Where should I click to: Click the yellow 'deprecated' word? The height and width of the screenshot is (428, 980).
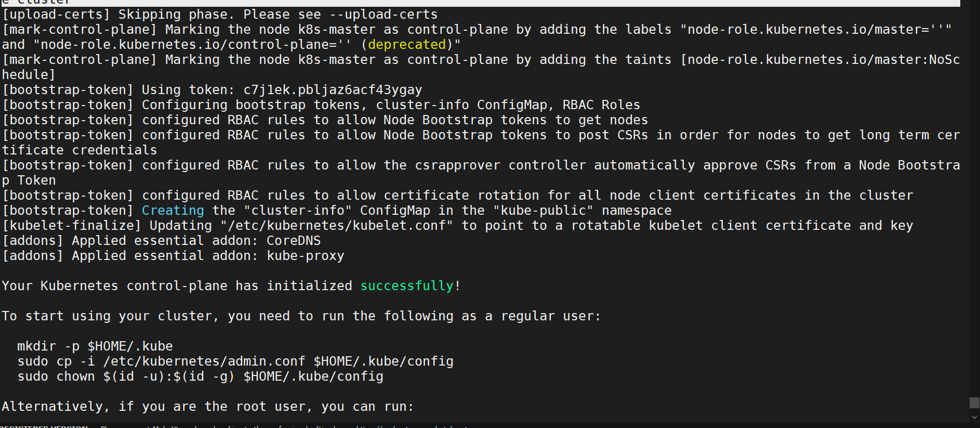pos(407,45)
